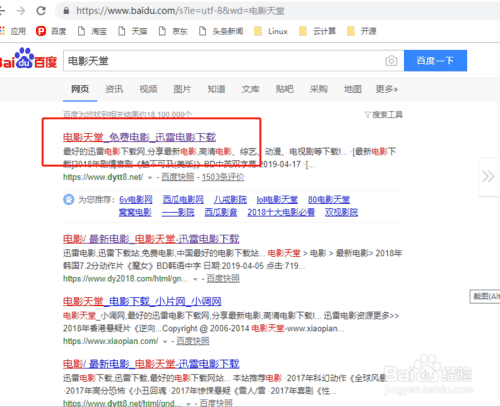Click the 为您推荐 paw icon
Screen dimensions: 500x407
69,200
